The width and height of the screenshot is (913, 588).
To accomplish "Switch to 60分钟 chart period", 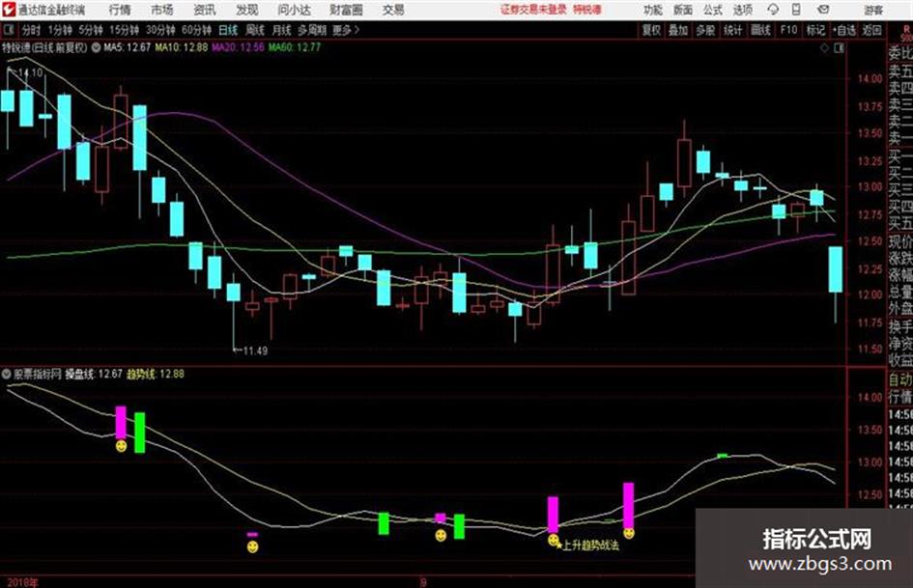I will pyautogui.click(x=196, y=30).
